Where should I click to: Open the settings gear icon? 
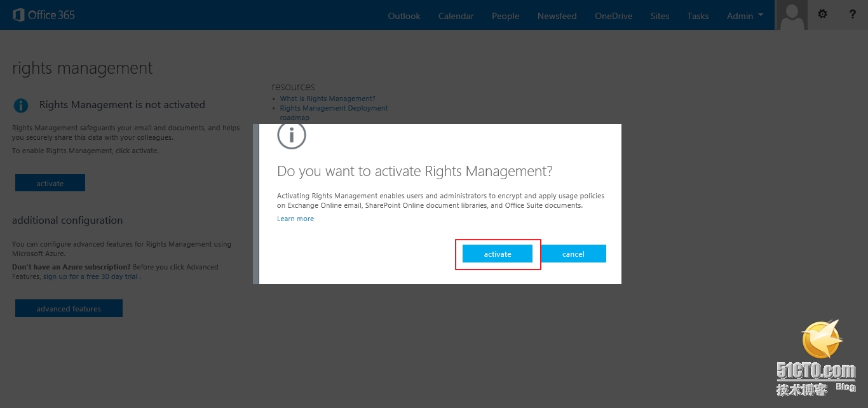(x=822, y=14)
